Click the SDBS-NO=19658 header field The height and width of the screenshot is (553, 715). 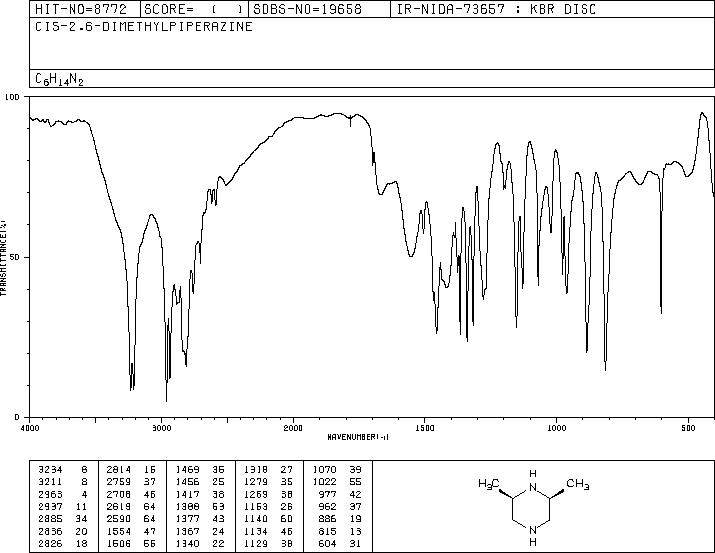(x=319, y=9)
